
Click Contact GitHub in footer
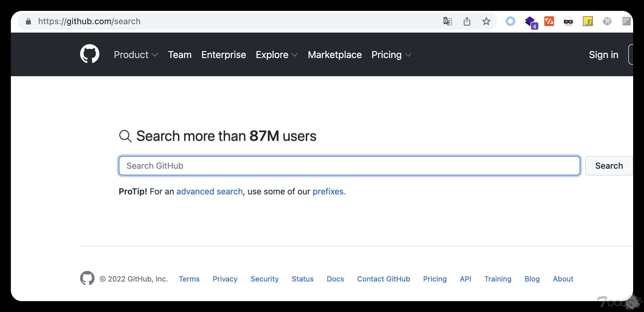click(384, 279)
